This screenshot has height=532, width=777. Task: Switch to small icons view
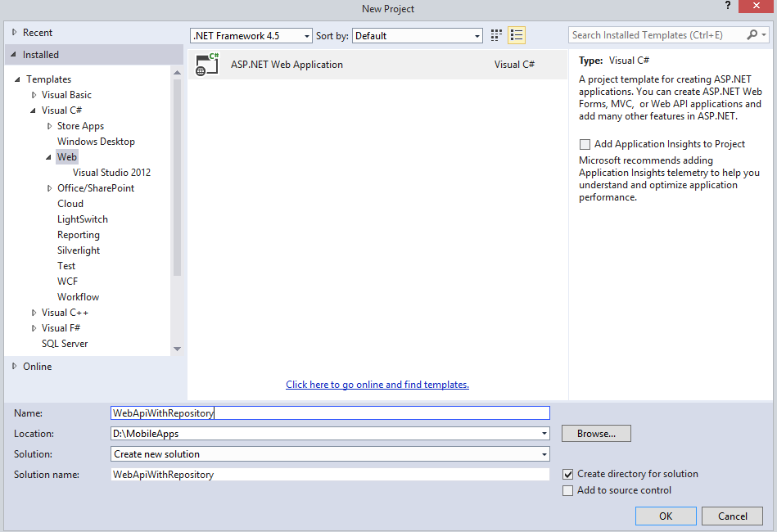point(496,35)
